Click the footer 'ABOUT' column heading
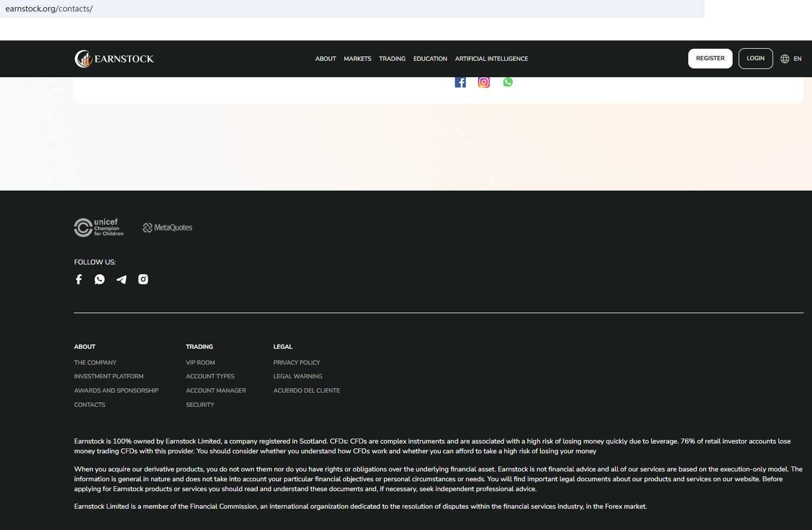Viewport: 812px width, 530px height. pos(85,347)
